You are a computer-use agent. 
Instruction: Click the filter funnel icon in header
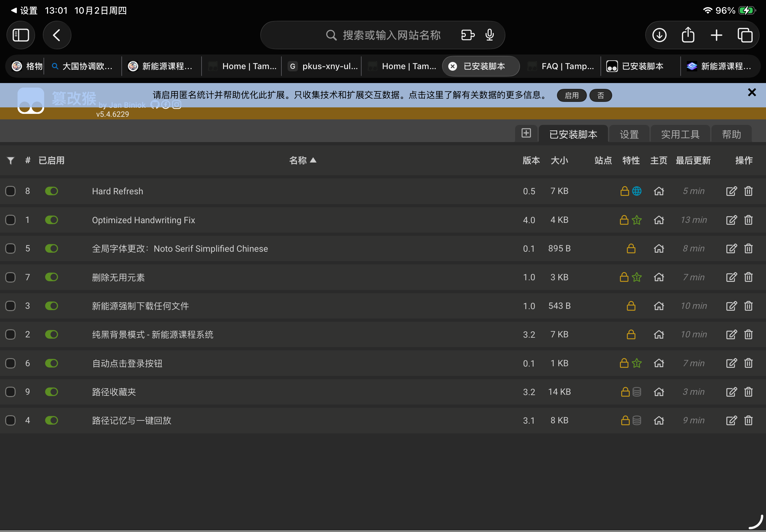pos(11,161)
